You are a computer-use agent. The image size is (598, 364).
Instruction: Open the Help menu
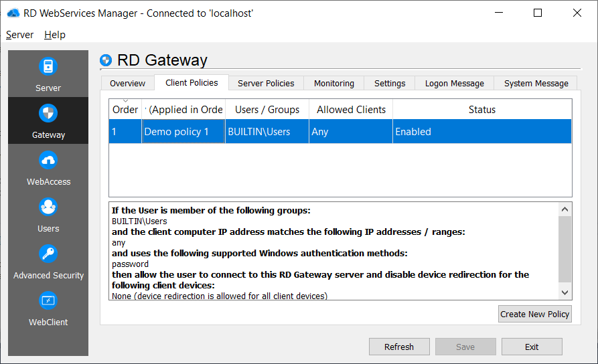(x=55, y=35)
